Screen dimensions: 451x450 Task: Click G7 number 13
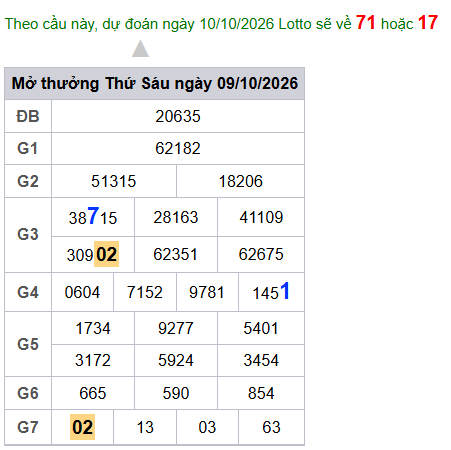point(145,427)
